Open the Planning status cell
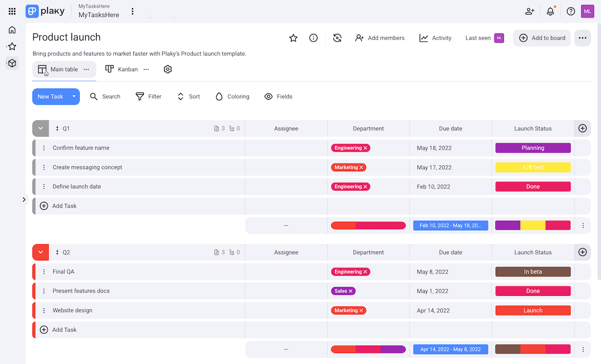Image resolution: width=601 pixels, height=364 pixels. 533,148
